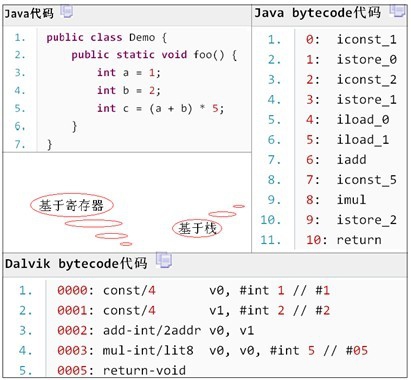
Task: Click the Dalvik line '0000: const/4 v0, #int 1'
Action: tap(193, 290)
